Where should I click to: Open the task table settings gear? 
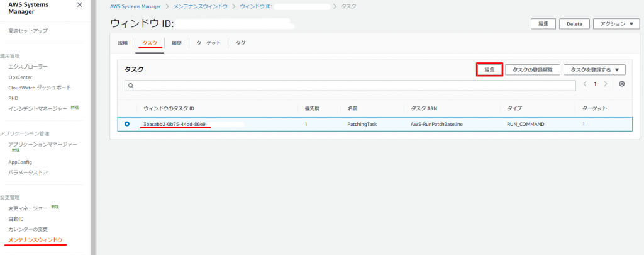click(x=622, y=84)
